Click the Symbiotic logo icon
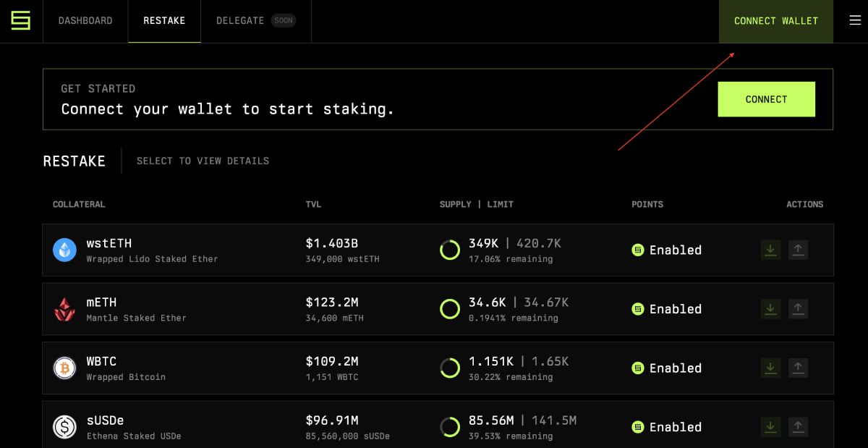868x448 pixels. click(x=21, y=21)
